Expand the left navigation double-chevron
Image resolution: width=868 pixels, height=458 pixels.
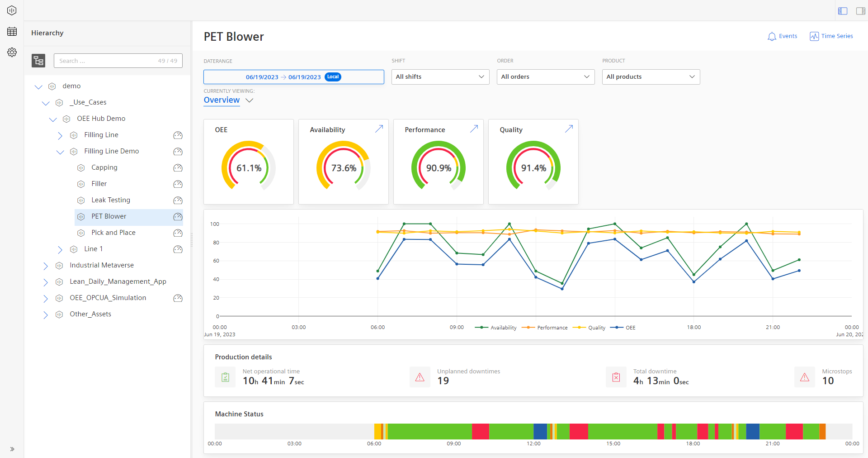(12, 449)
